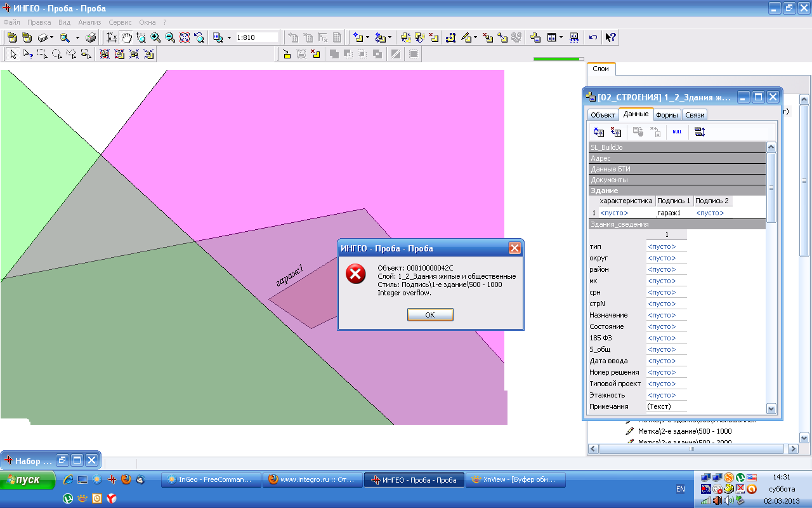
Task: Open the new object dropdown arrow
Action: pos(367,37)
